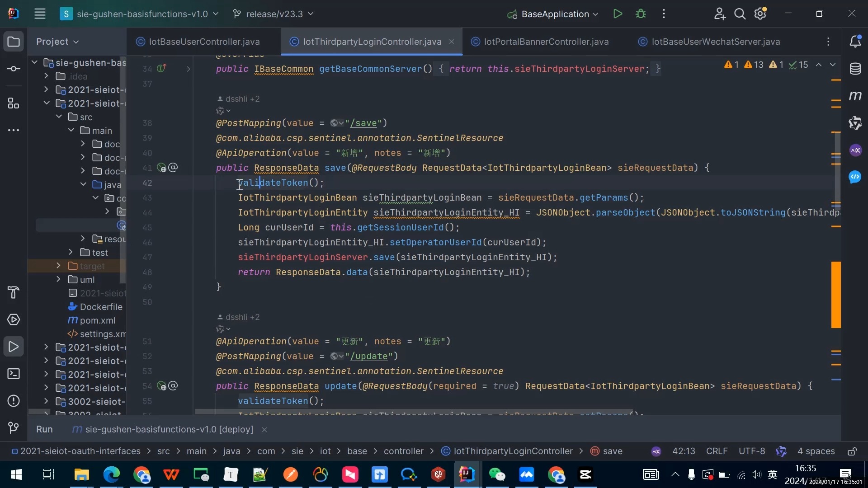Open the Git tool window icon
Viewport: 868px width, 488px height.
pos(14,428)
